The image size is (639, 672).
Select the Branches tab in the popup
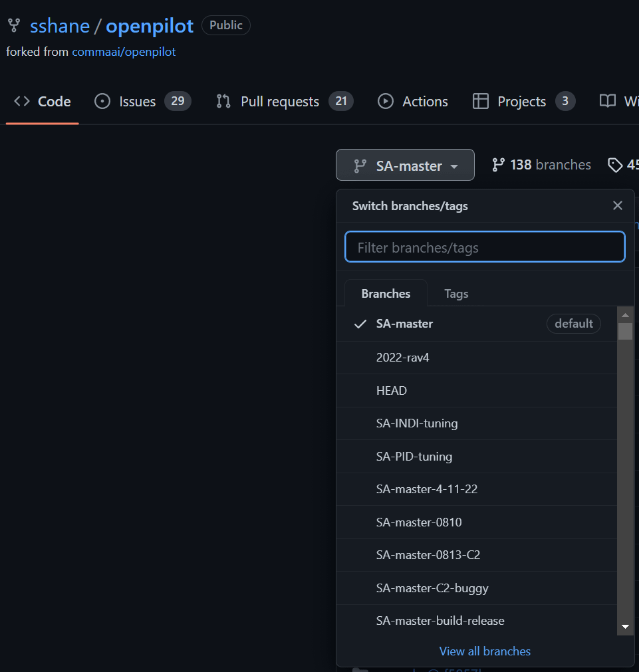(x=386, y=294)
